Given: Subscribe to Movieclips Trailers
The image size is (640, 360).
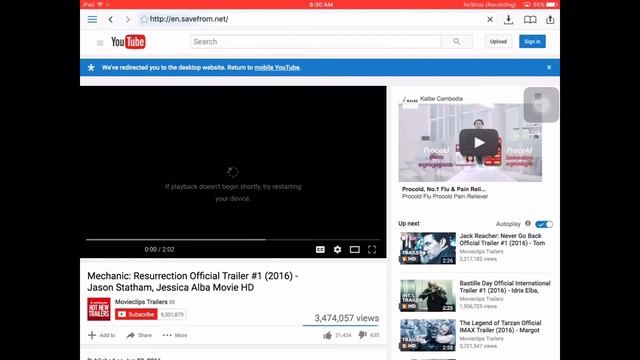Looking at the screenshot, I should [x=136, y=314].
